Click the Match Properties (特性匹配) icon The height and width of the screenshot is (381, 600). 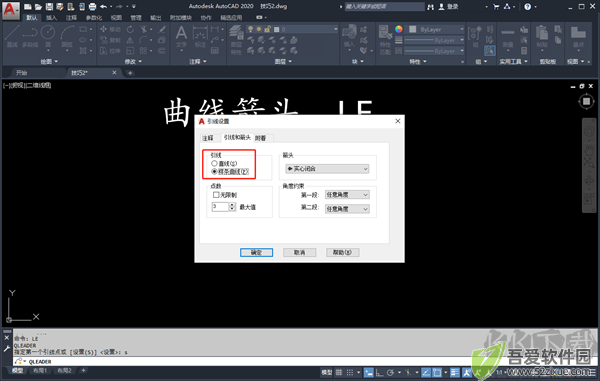(x=385, y=40)
